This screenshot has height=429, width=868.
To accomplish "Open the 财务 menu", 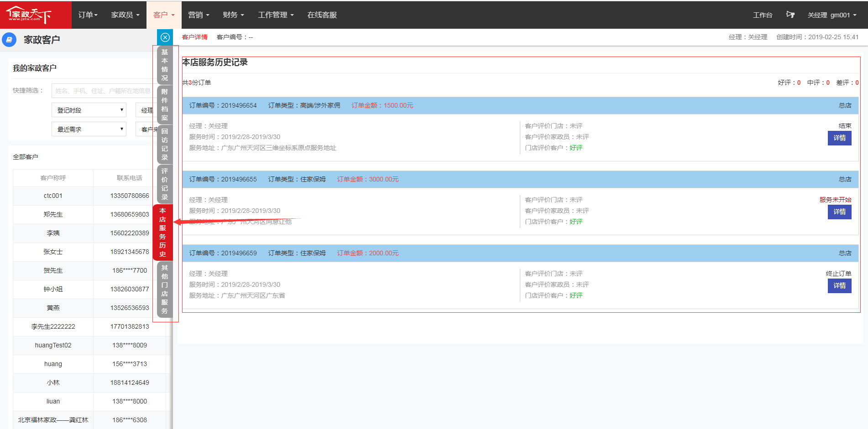I will coord(233,15).
